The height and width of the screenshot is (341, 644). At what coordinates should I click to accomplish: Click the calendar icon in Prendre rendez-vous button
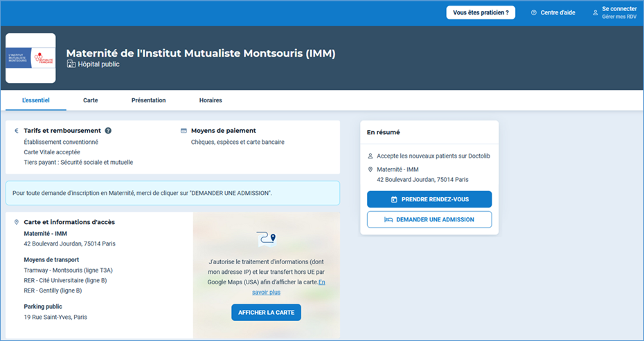[394, 199]
